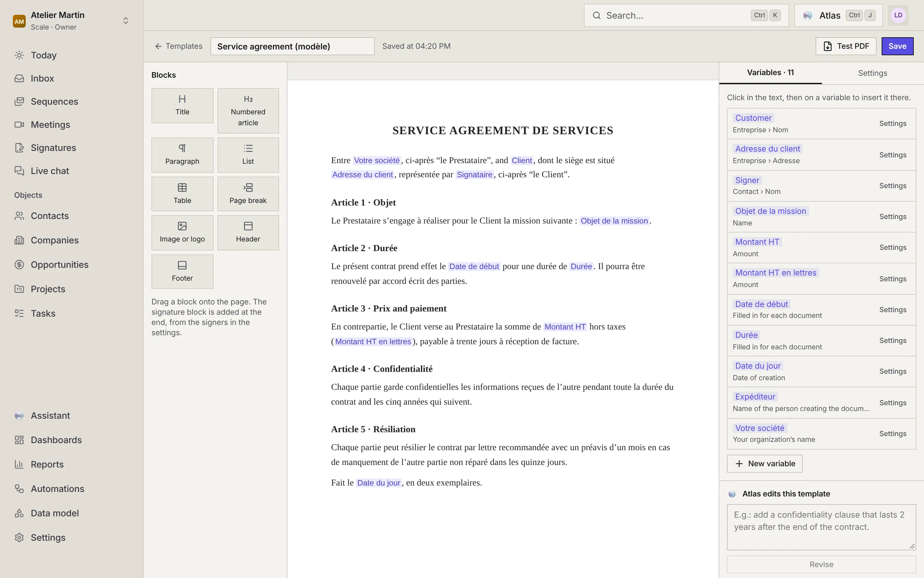Click the Save button
924x578 pixels.
coord(897,46)
